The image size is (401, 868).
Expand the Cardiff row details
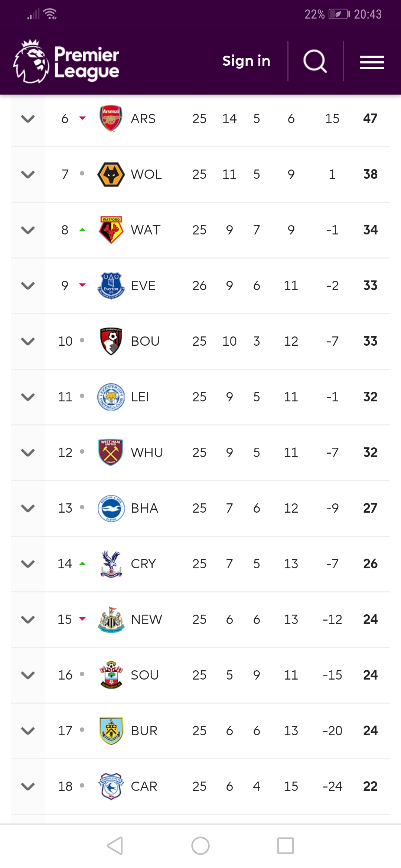click(x=28, y=786)
